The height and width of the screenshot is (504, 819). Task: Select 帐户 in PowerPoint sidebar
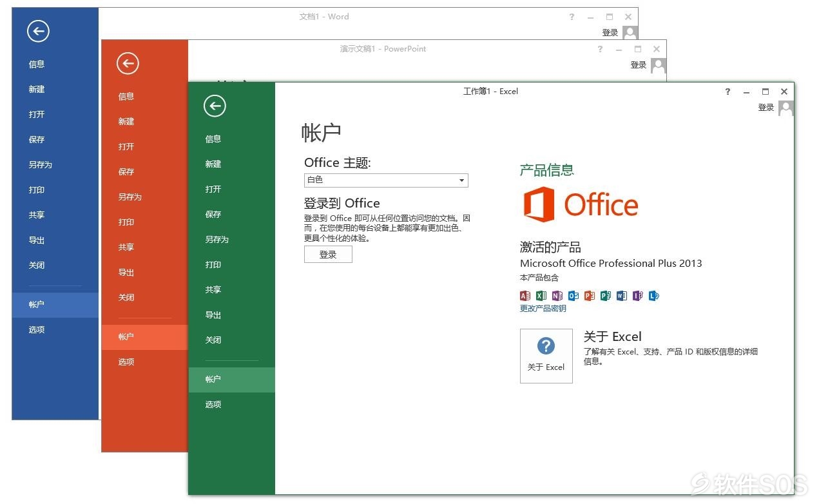pos(145,337)
